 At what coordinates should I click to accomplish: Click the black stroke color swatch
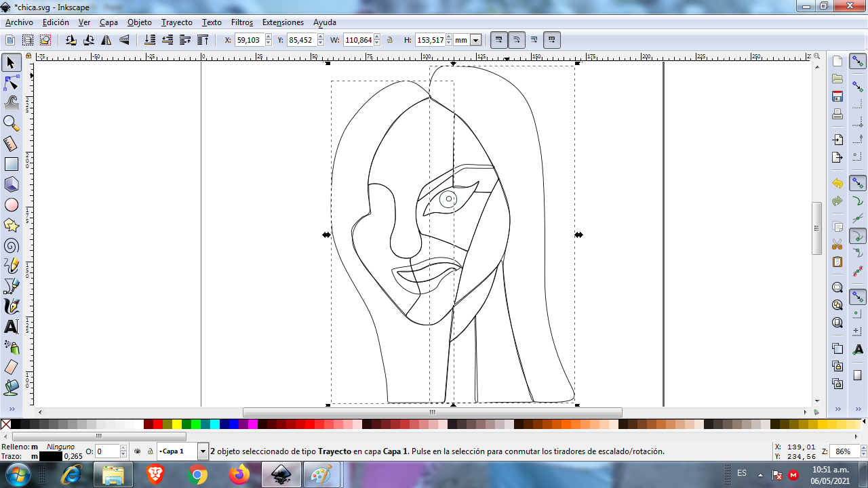coord(51,456)
